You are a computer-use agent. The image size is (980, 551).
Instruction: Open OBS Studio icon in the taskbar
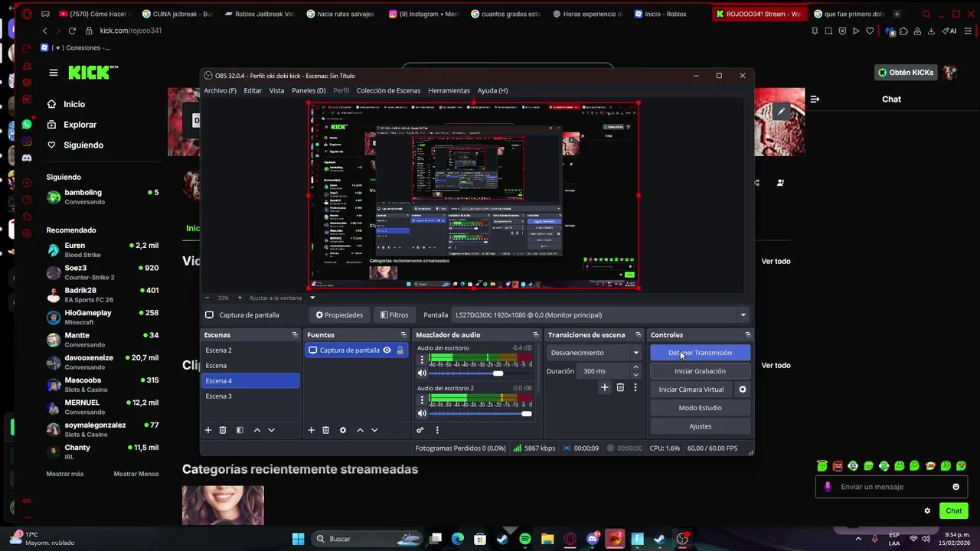682,539
